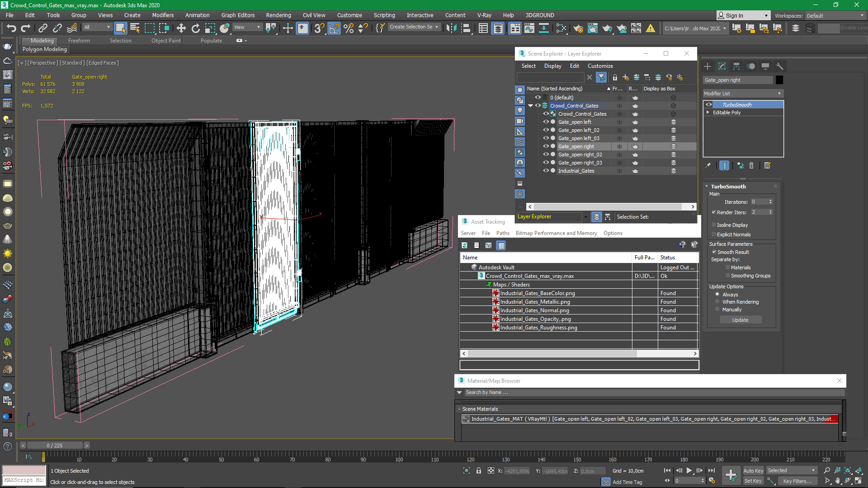The image size is (868, 488).
Task: Open the Graph Editors menu
Action: (237, 15)
